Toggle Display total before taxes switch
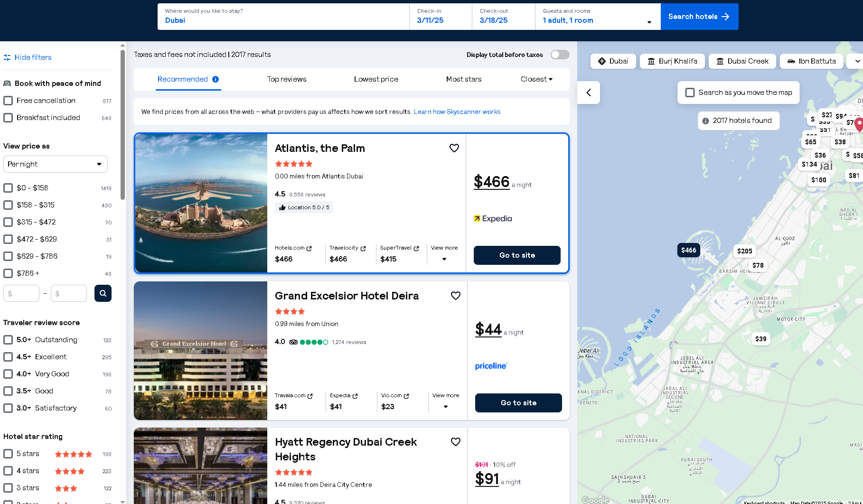Viewport: 863px width, 504px height. [x=560, y=55]
